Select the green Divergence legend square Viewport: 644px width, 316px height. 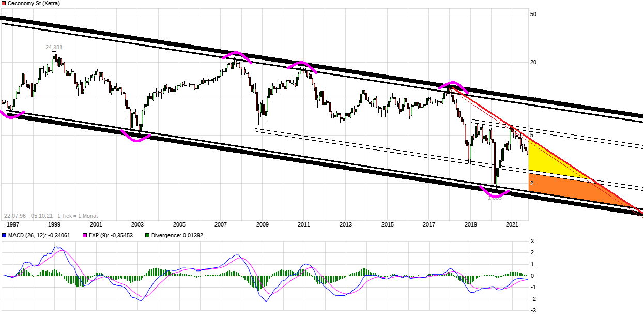coord(147,235)
